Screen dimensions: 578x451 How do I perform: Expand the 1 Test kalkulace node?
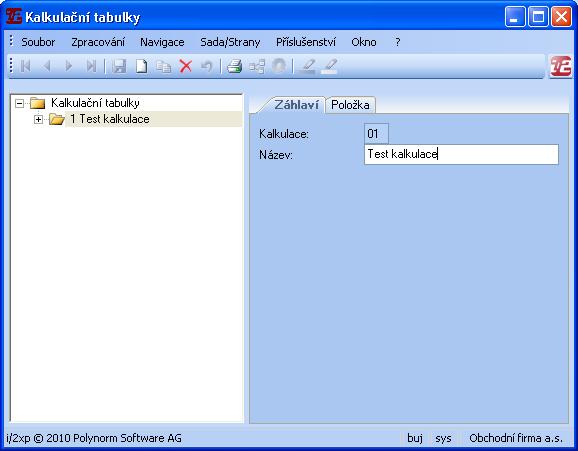[38, 119]
